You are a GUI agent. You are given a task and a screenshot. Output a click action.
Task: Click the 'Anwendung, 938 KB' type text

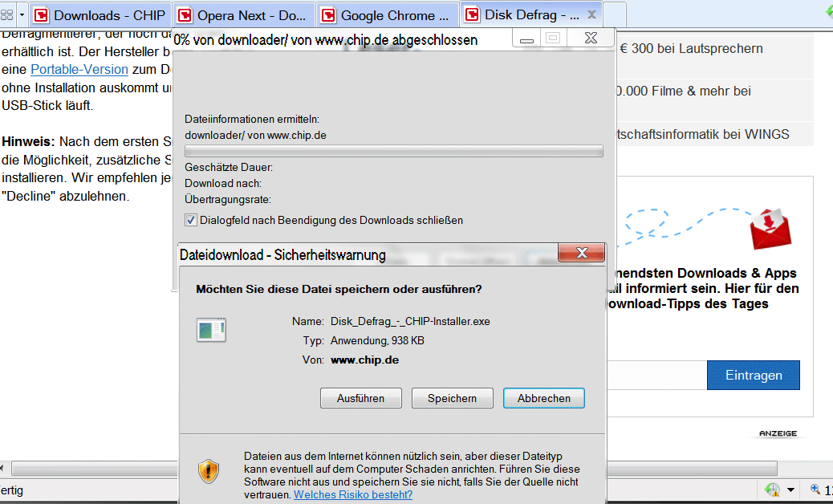click(377, 340)
